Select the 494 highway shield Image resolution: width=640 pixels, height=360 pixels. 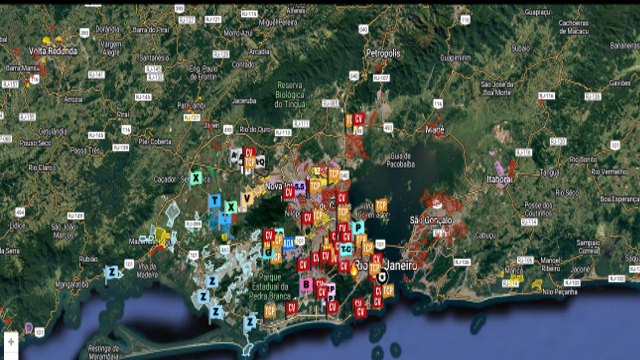coord(20,212)
